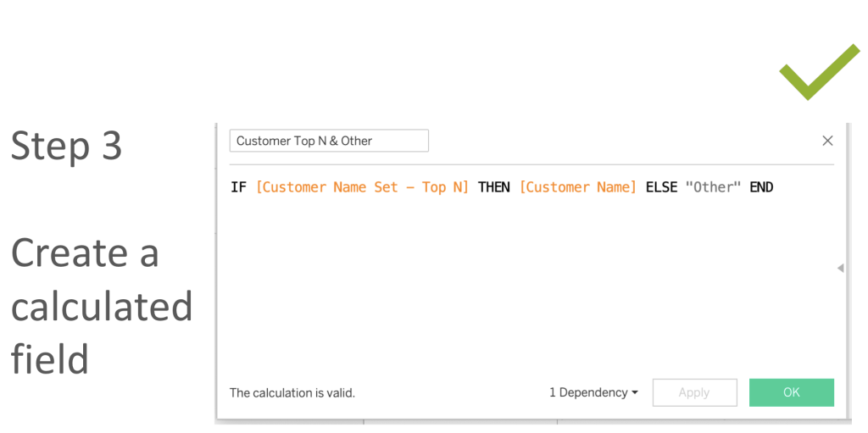Select the [Customer Name] field reference
Image resolution: width=868 pixels, height=433 pixels.
tap(578, 187)
